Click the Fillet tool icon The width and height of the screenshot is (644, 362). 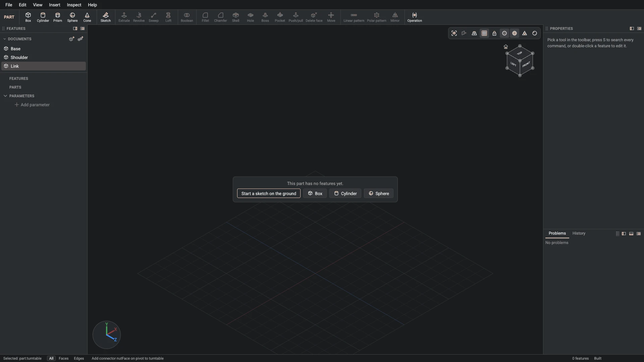(205, 17)
